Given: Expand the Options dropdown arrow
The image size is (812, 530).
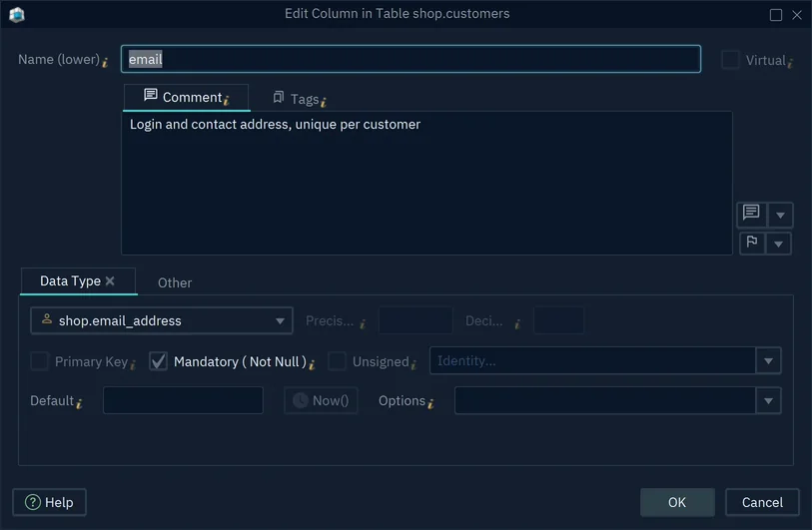Looking at the screenshot, I should (768, 400).
